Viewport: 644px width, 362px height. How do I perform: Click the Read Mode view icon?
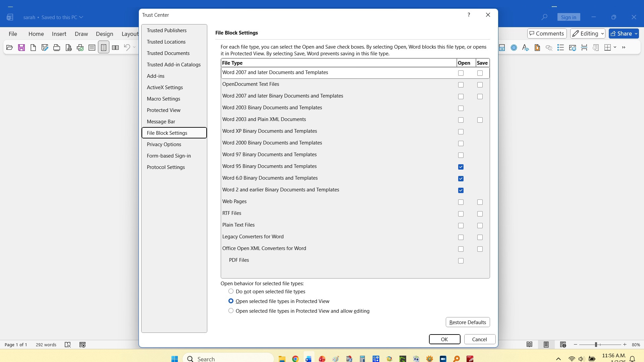pos(529,345)
